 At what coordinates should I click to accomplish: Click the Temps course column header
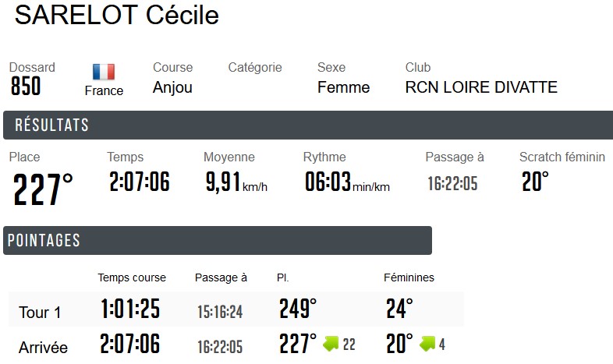click(132, 277)
